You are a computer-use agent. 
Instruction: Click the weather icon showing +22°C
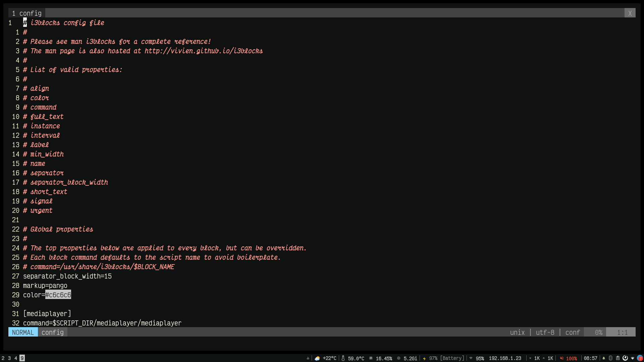pos(317,358)
